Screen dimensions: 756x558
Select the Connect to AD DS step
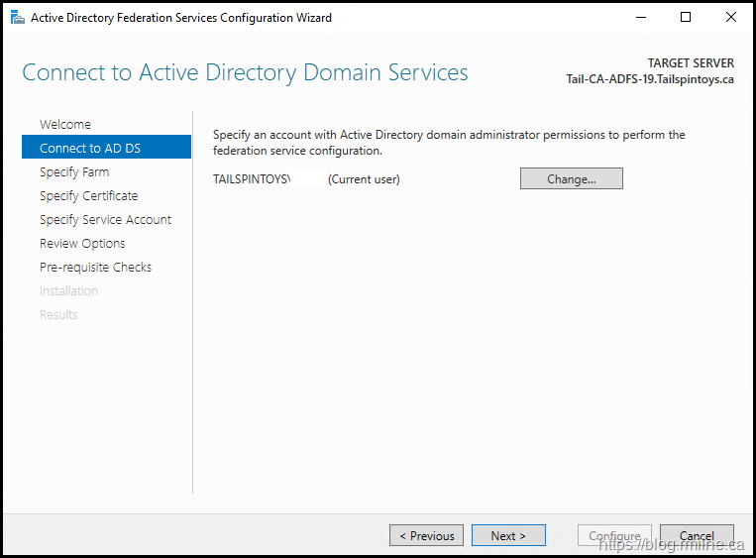pos(90,148)
